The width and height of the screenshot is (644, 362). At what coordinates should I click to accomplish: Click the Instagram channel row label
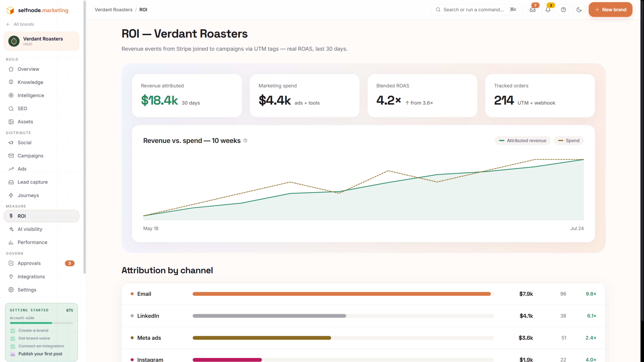[x=150, y=360]
